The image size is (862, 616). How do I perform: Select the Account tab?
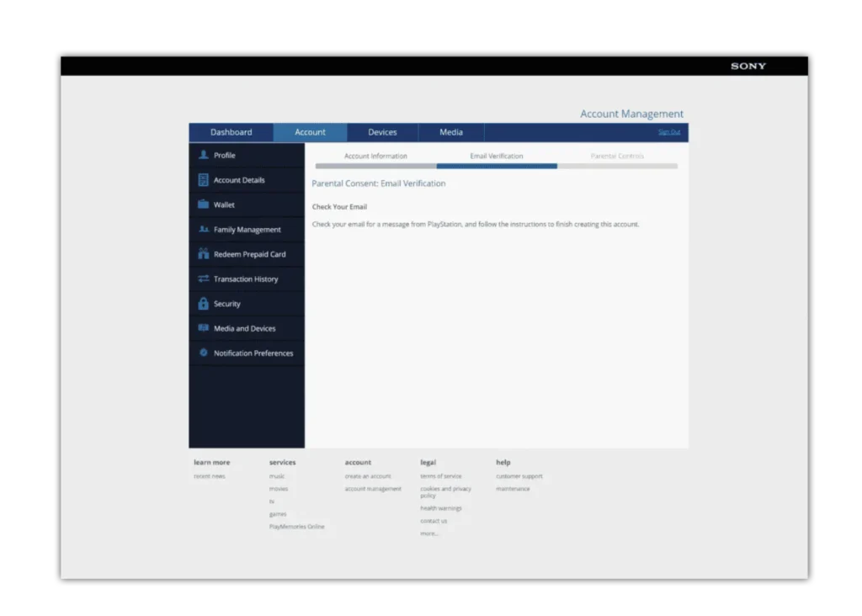pos(310,132)
